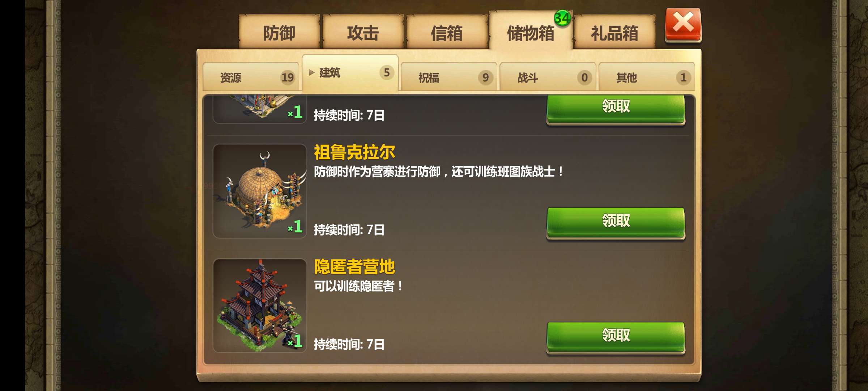
Task: Click the arrow beside 建筑
Action: [312, 72]
